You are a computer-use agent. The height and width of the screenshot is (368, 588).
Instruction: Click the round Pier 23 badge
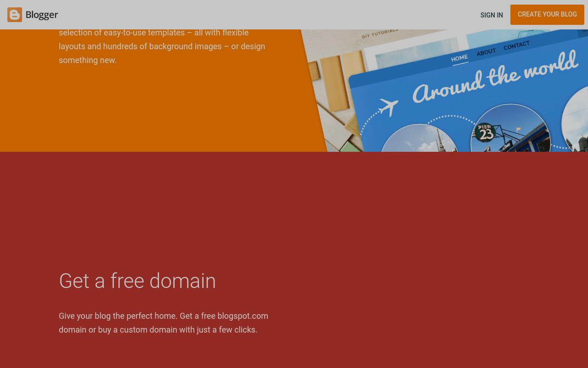(x=486, y=133)
